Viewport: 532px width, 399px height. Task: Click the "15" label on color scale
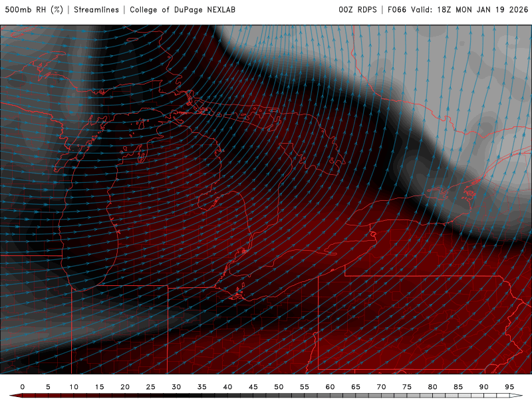[x=99, y=387]
